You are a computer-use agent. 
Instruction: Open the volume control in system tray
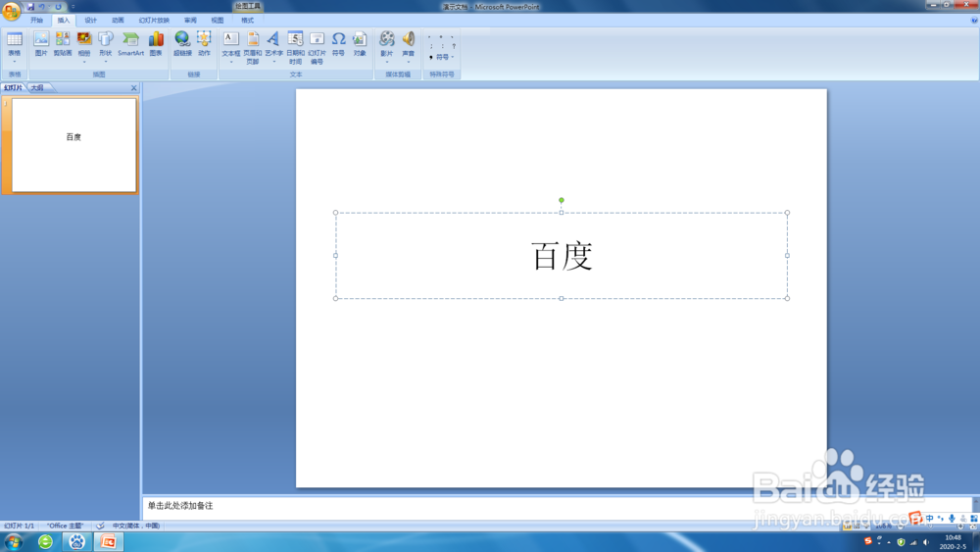[926, 542]
